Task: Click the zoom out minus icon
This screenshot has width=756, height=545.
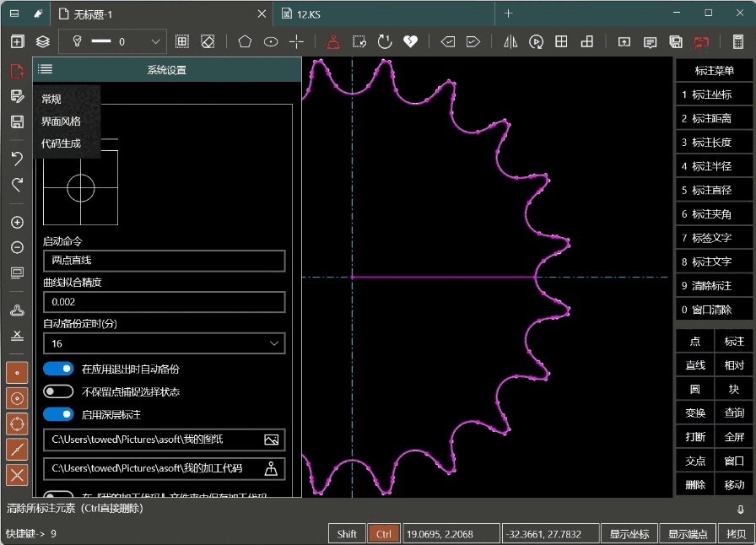Action: 17,247
